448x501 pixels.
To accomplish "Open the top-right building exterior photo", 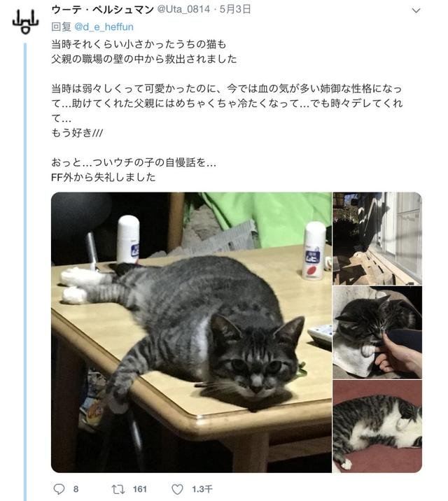I will [x=377, y=239].
